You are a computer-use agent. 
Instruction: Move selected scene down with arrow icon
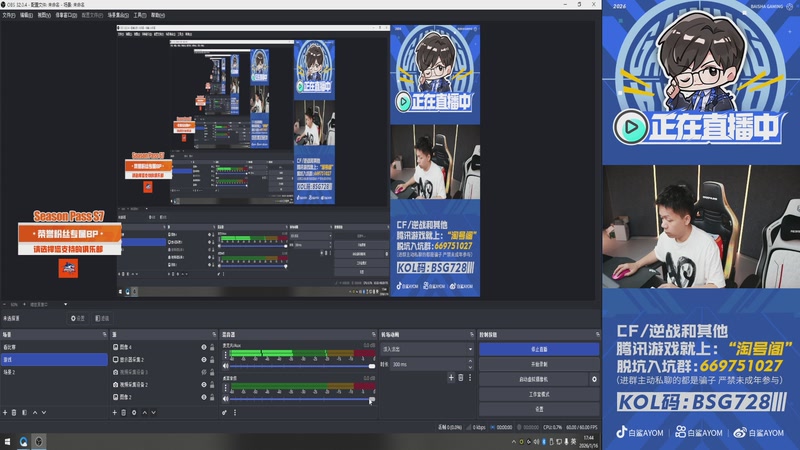click(x=44, y=412)
